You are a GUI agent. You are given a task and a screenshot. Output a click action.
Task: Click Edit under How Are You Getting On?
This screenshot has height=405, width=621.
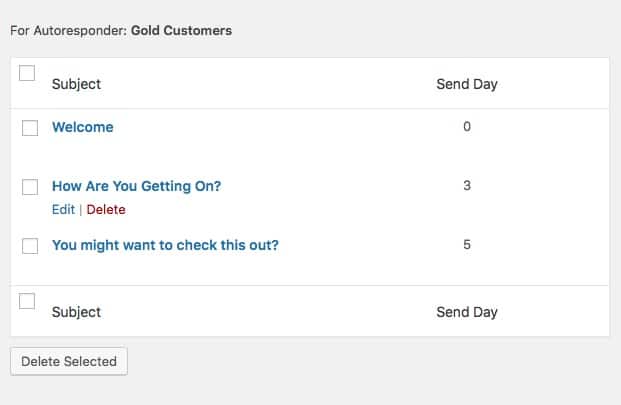tap(63, 209)
